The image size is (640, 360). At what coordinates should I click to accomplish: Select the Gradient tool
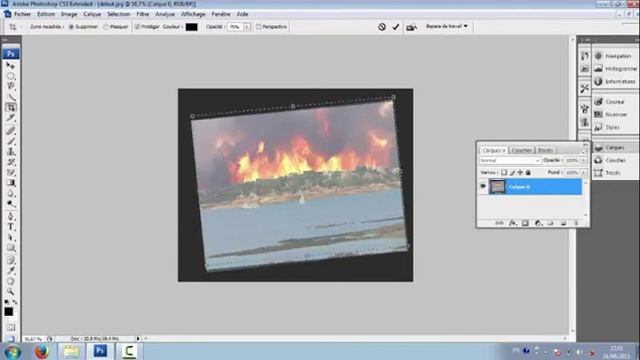click(11, 183)
